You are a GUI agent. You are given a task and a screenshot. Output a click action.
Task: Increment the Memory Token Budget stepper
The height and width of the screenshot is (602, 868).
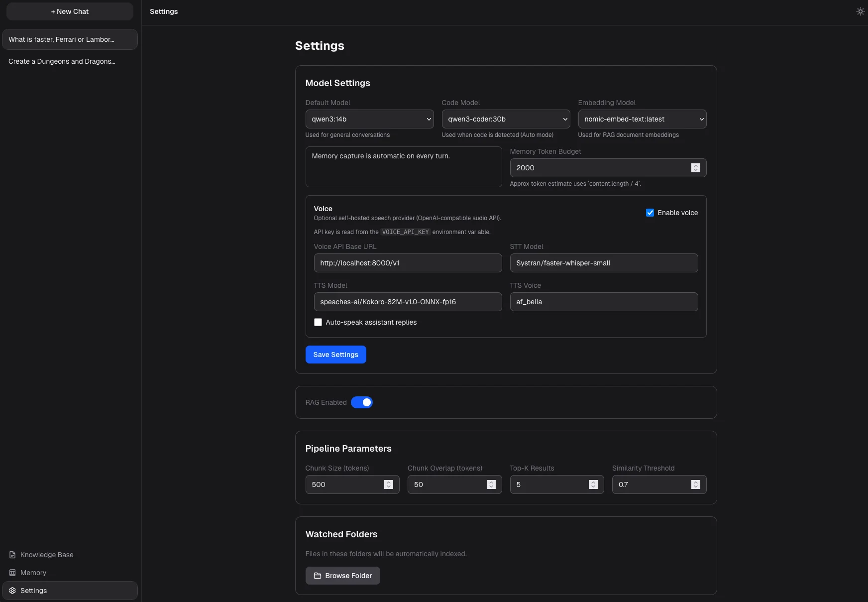[695, 165]
